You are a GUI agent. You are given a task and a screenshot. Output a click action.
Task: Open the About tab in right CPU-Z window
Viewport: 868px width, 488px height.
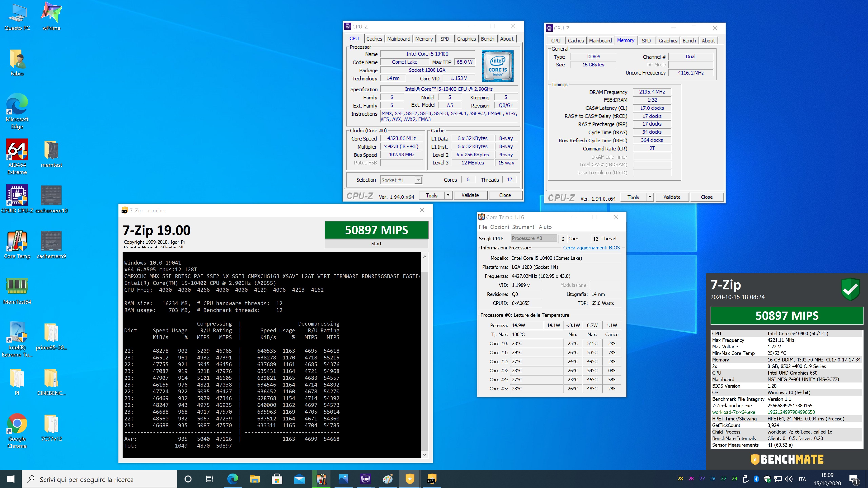(708, 40)
